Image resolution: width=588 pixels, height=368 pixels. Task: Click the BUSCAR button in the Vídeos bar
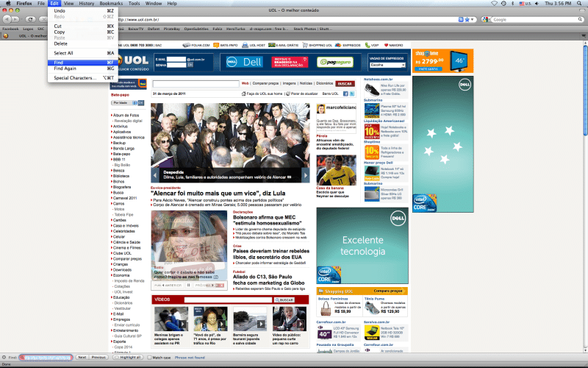point(284,300)
